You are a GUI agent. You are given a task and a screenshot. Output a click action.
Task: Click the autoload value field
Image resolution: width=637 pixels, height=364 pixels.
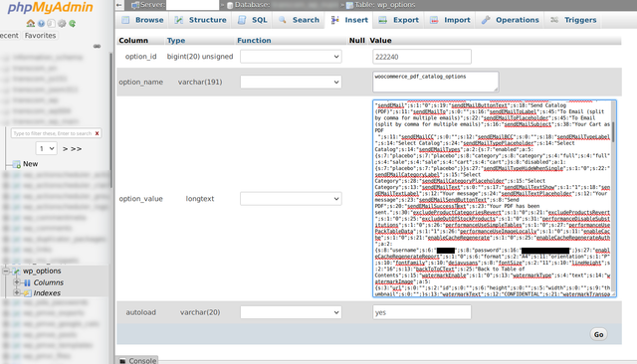[x=422, y=312]
